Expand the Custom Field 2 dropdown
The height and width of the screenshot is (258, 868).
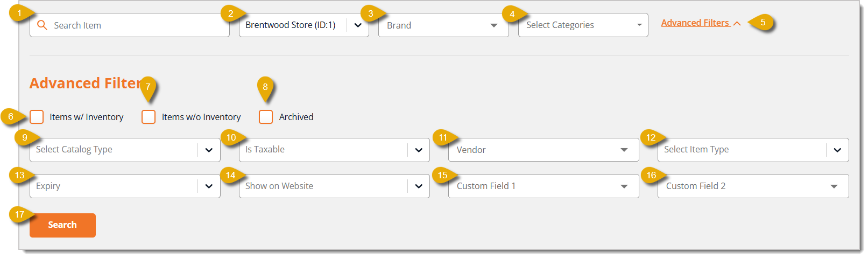pyautogui.click(x=753, y=186)
